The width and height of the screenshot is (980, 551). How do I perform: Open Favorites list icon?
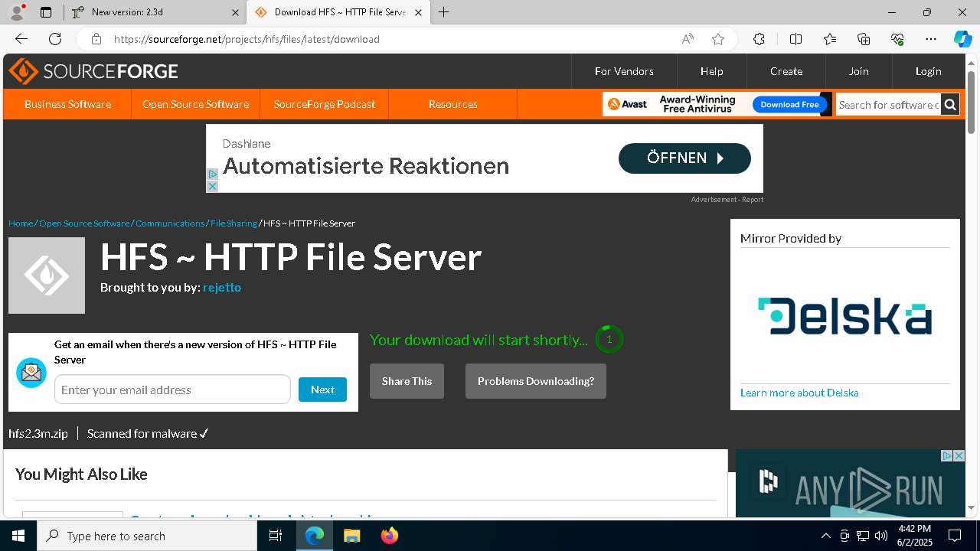830,39
